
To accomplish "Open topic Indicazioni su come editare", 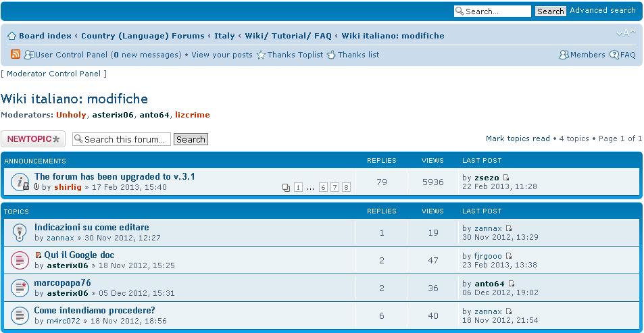I will (91, 228).
